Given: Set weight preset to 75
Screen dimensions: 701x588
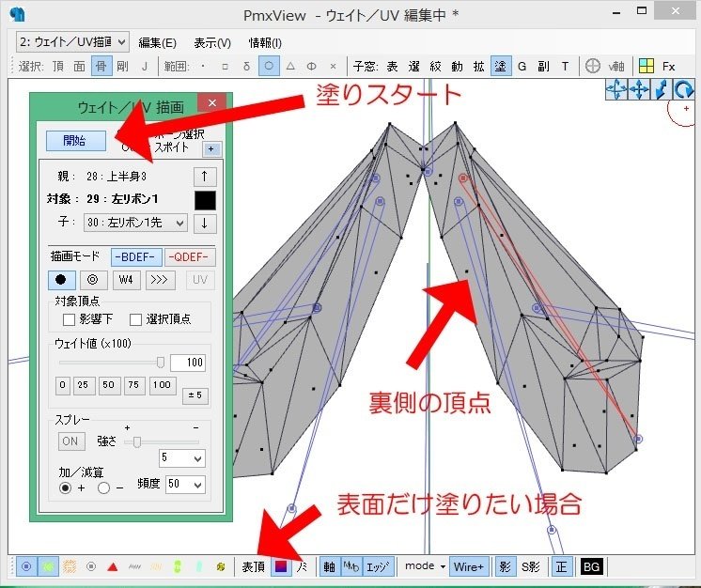Looking at the screenshot, I should click(133, 385).
